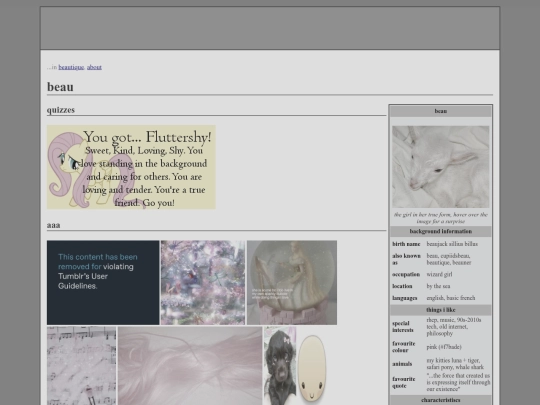Click the 'birth name' label
Viewport: 540px width, 405px height.
coord(406,244)
